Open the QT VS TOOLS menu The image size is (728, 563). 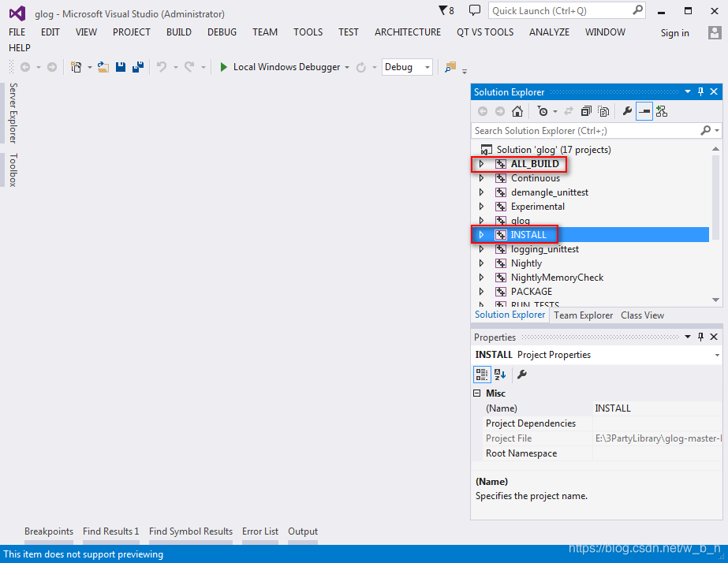pyautogui.click(x=485, y=32)
